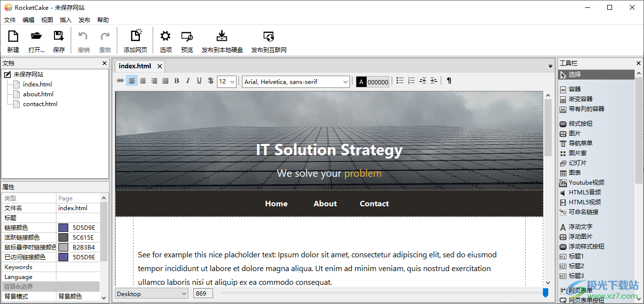Click Publish to Local Disk (发布到本地硬盘) icon
Image resolution: width=644 pixels, height=304 pixels.
(222, 36)
